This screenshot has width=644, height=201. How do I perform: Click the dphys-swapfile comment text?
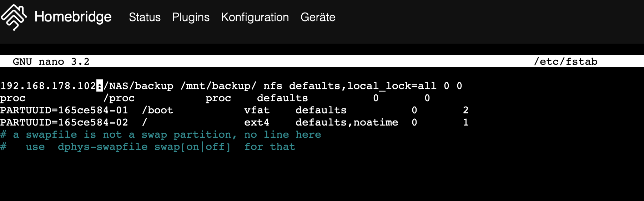pos(102,147)
